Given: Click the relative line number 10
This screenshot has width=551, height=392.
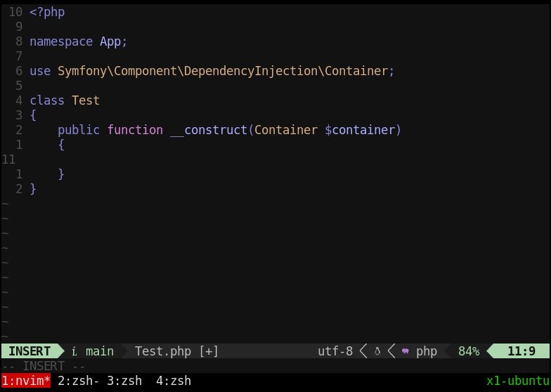Looking at the screenshot, I should [x=15, y=12].
